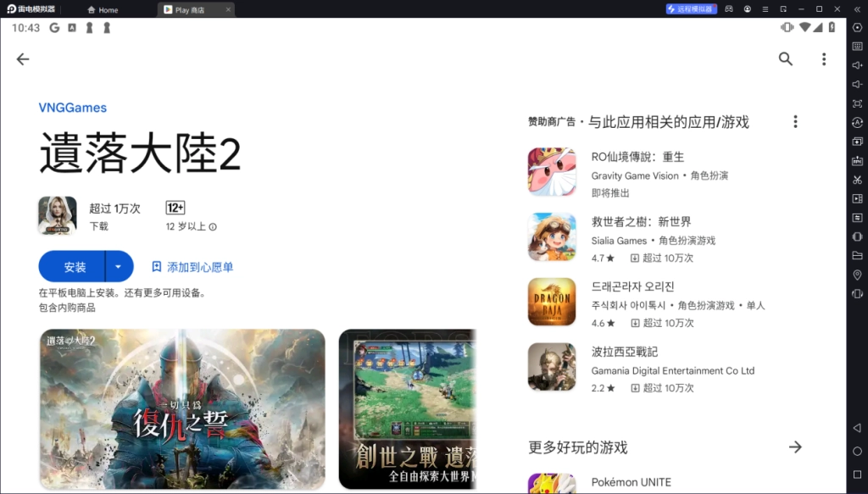Add the game to wishlist (添加到心愿单)
868x494 pixels.
point(192,267)
